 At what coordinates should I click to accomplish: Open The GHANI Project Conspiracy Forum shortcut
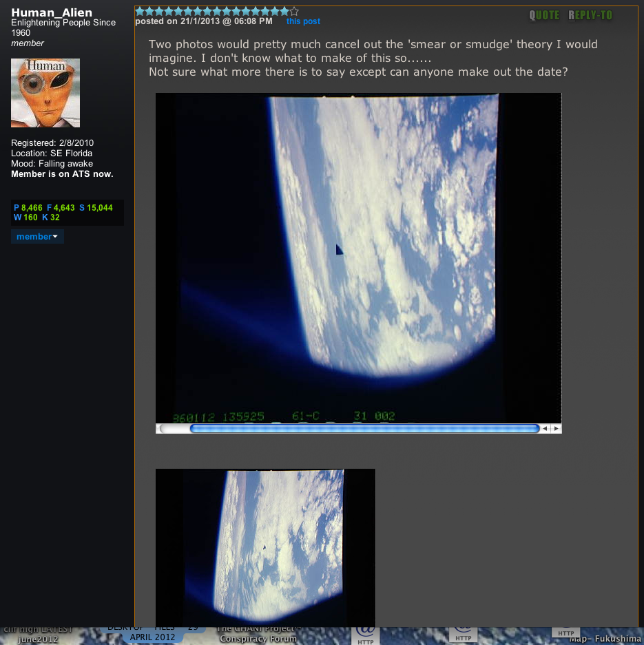258,635
